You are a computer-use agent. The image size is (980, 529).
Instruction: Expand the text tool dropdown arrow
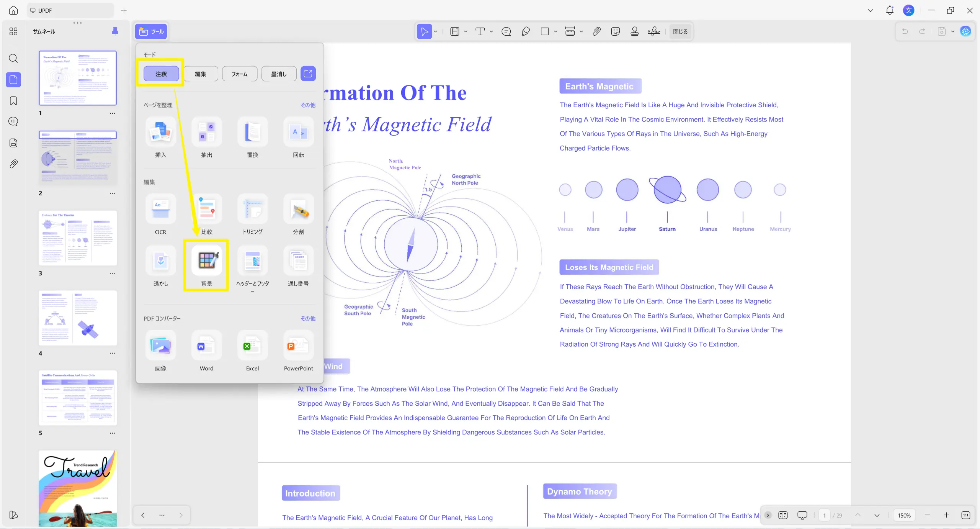point(492,31)
